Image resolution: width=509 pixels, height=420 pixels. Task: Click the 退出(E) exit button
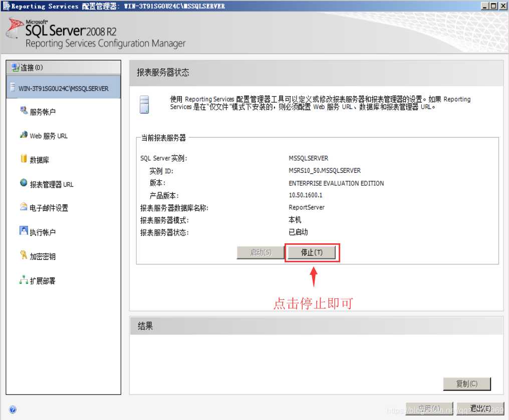(480, 408)
